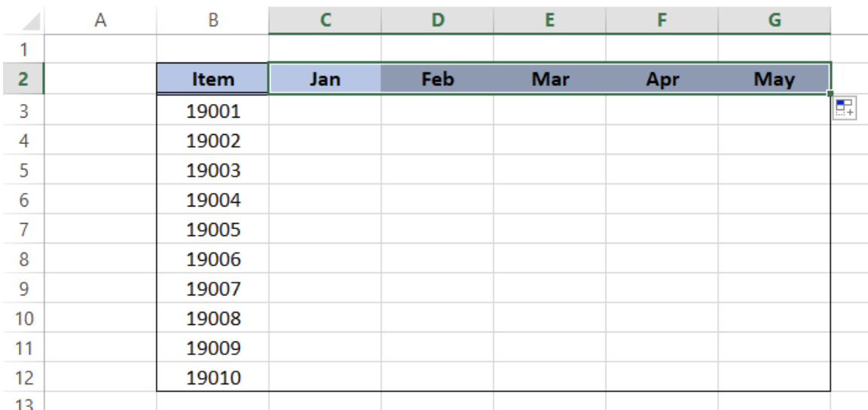This screenshot has width=868, height=410.
Task: Click the Feb header cell
Action: point(438,78)
